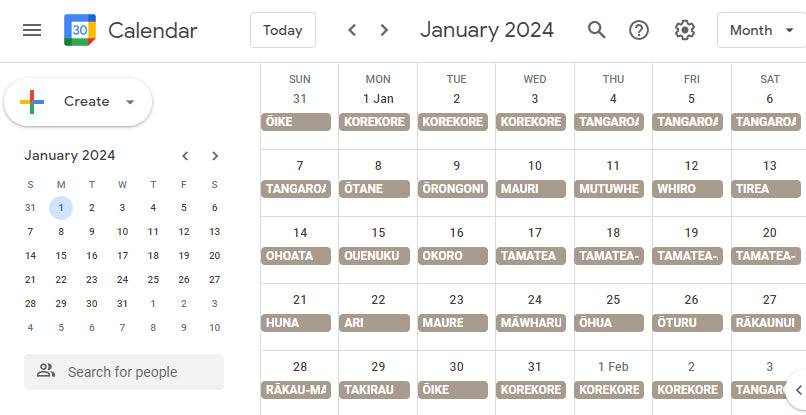This screenshot has width=806, height=415.
Task: Open the WHIRO event on January 12
Action: 691,189
